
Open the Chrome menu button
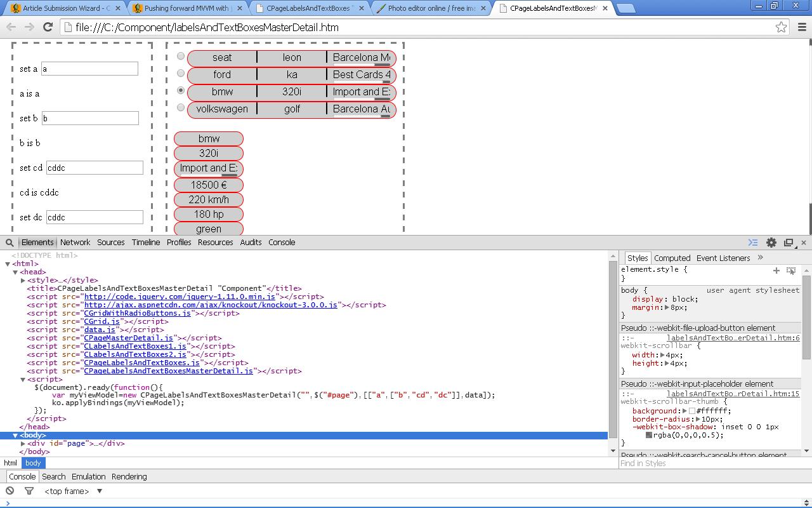pyautogui.click(x=802, y=27)
